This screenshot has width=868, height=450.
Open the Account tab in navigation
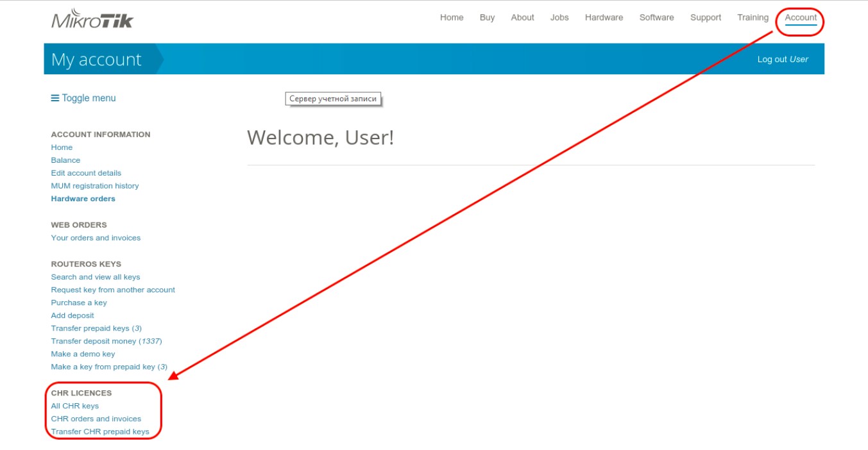(801, 18)
